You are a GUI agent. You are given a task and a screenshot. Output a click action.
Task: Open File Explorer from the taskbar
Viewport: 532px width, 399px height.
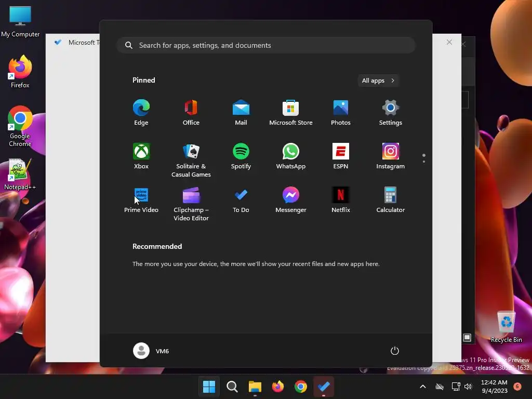(x=255, y=387)
